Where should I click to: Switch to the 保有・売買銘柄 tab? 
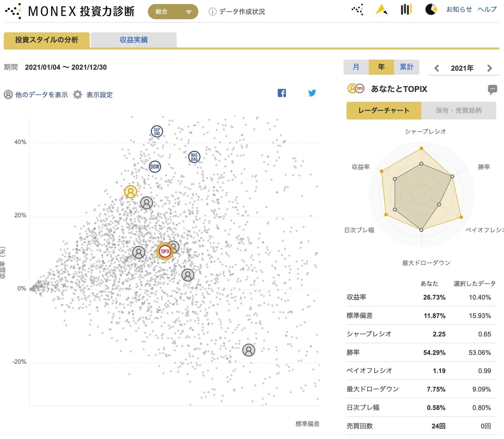459,110
